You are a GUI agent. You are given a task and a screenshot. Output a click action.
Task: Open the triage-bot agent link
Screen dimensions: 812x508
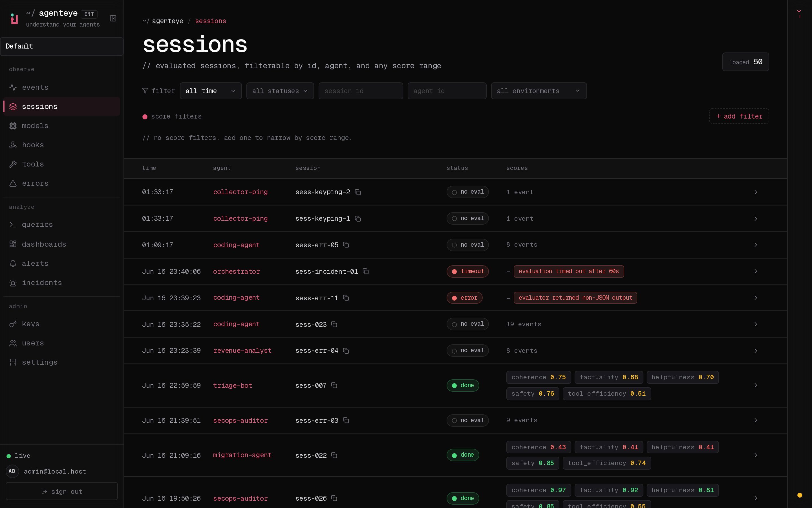click(233, 385)
